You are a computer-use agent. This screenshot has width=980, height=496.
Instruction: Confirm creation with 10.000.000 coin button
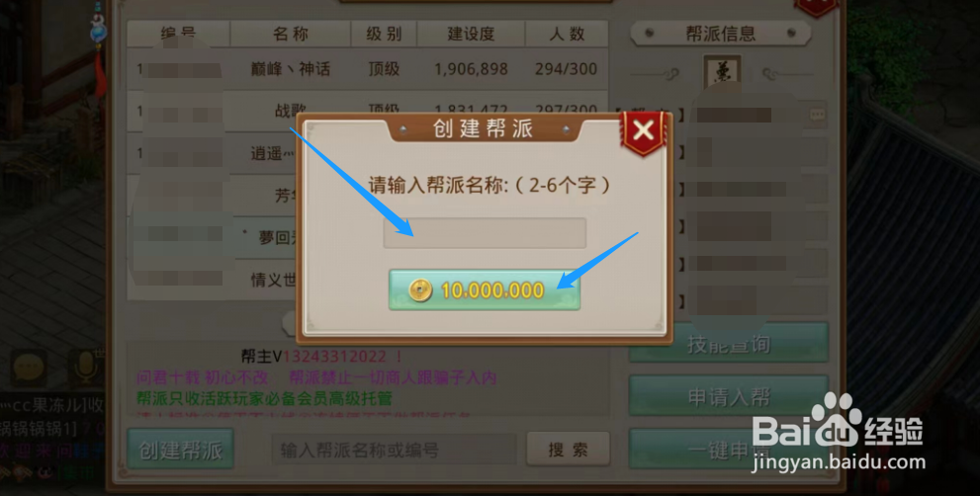[x=485, y=289]
